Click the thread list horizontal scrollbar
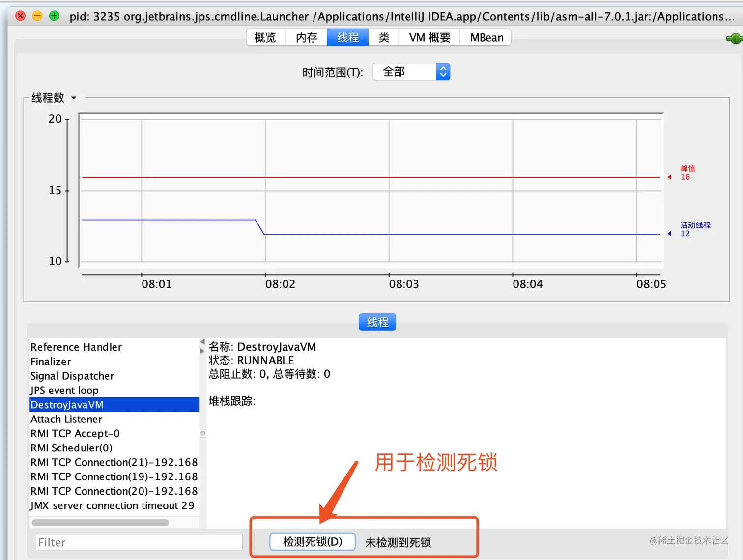Image resolution: width=743 pixels, height=560 pixels. tap(100, 523)
